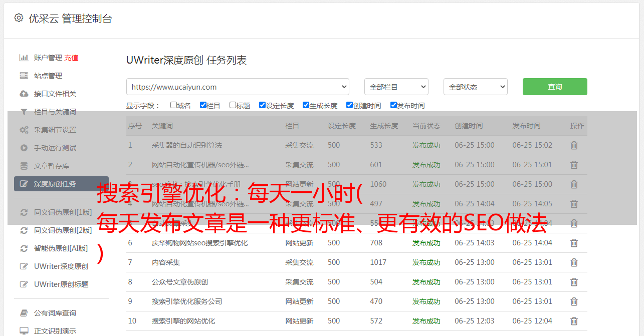Go to 文章暂存库 sidebar item

coord(52,166)
